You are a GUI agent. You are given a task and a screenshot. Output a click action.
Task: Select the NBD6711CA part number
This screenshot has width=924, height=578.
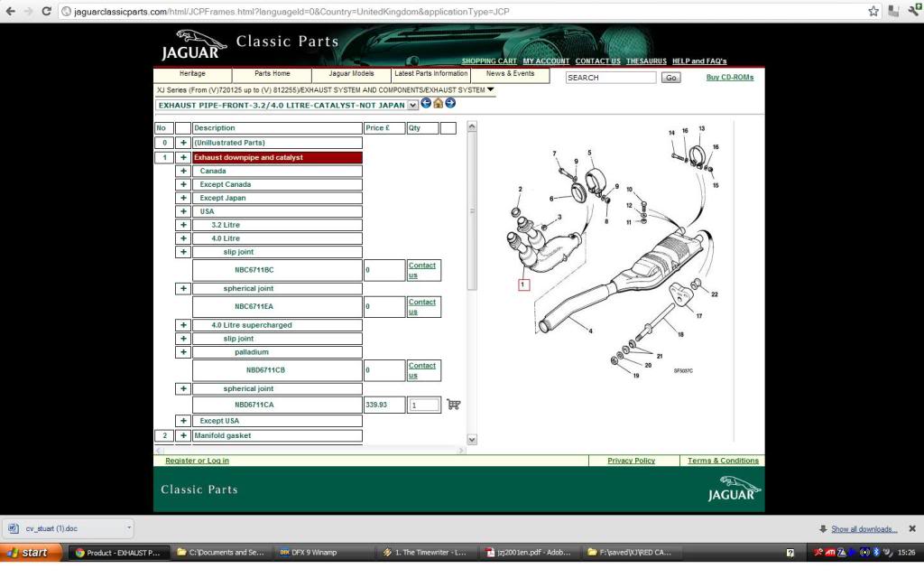254,406
